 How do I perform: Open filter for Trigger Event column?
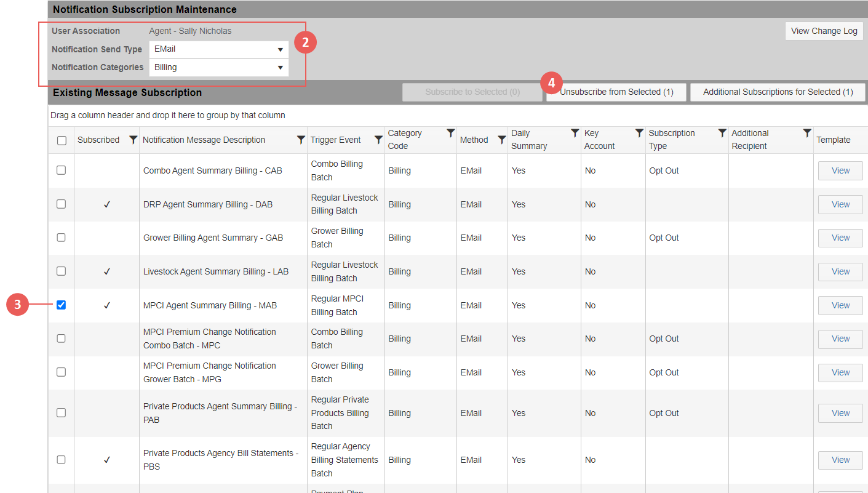(x=378, y=140)
